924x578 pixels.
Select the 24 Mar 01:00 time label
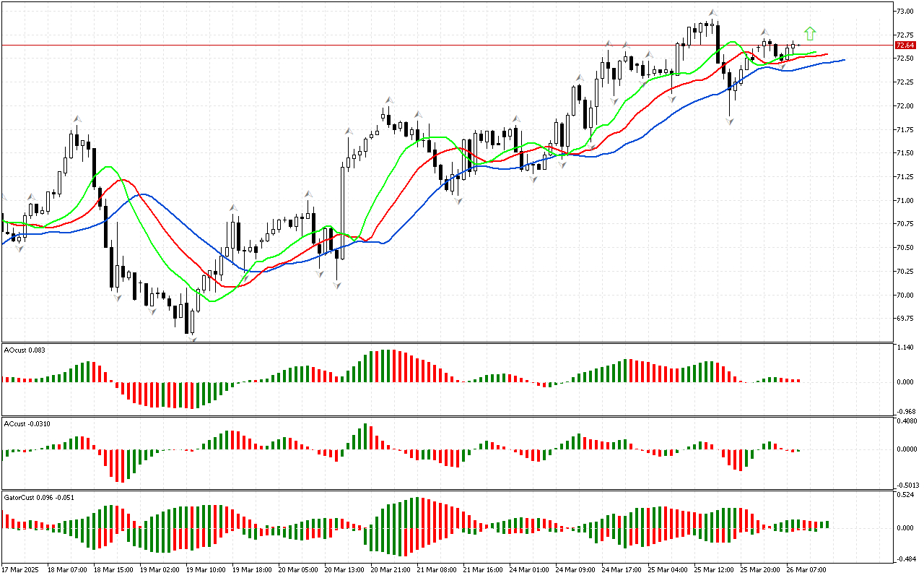coord(529,570)
